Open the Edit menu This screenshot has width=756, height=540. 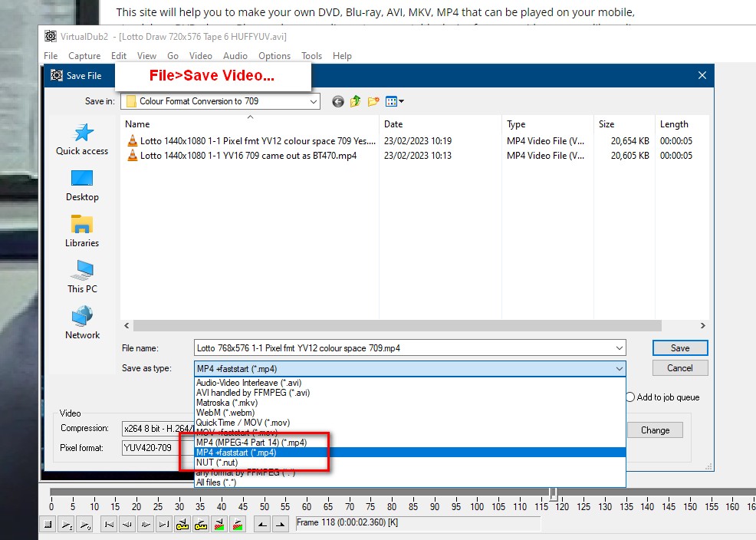(119, 56)
